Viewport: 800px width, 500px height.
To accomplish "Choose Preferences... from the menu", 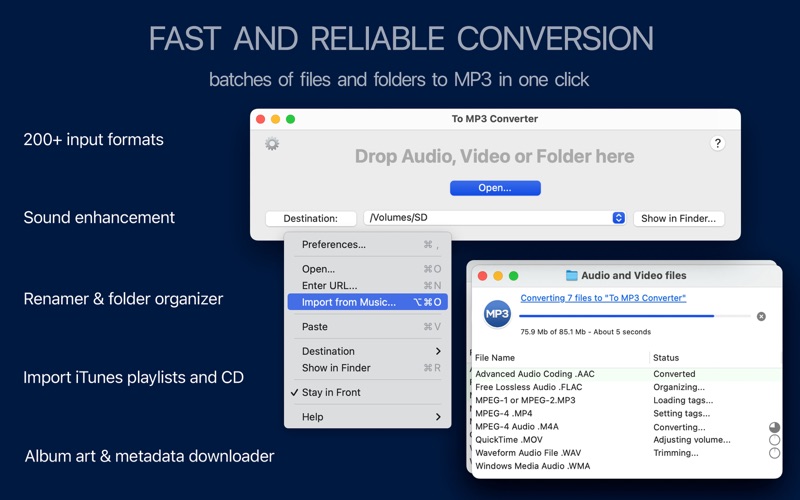I will 367,244.
